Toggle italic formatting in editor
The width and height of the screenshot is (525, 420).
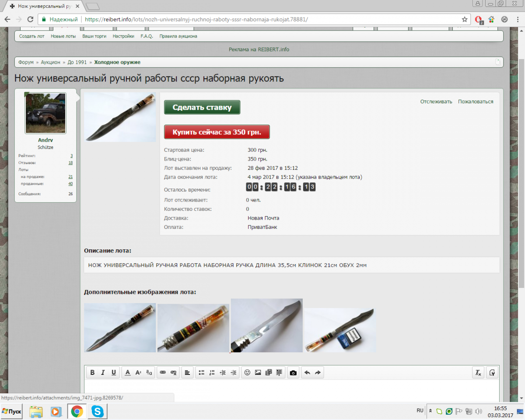click(103, 373)
